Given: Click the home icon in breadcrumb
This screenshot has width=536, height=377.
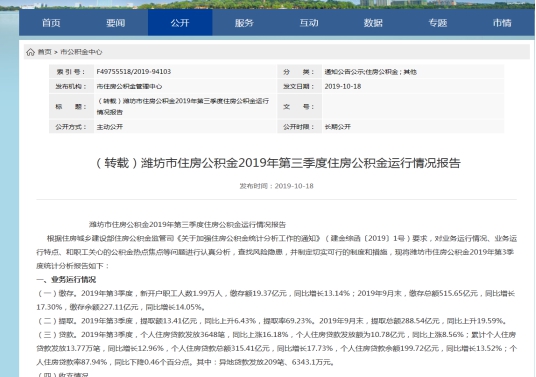Looking at the screenshot, I should 30,52.
